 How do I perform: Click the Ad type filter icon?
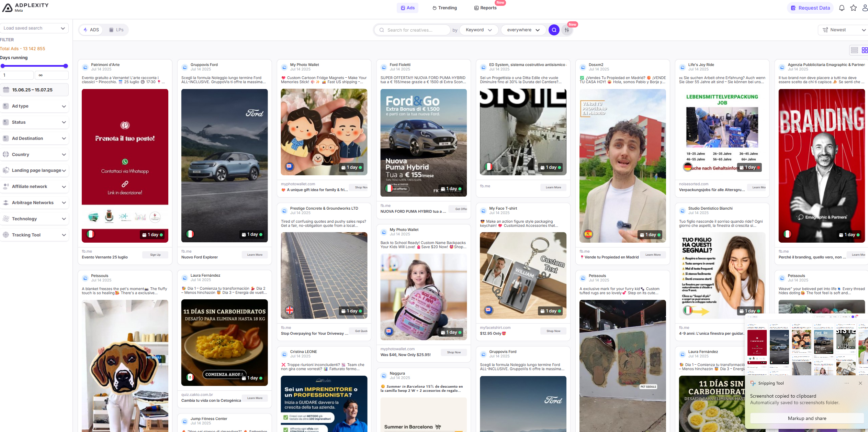click(6, 106)
